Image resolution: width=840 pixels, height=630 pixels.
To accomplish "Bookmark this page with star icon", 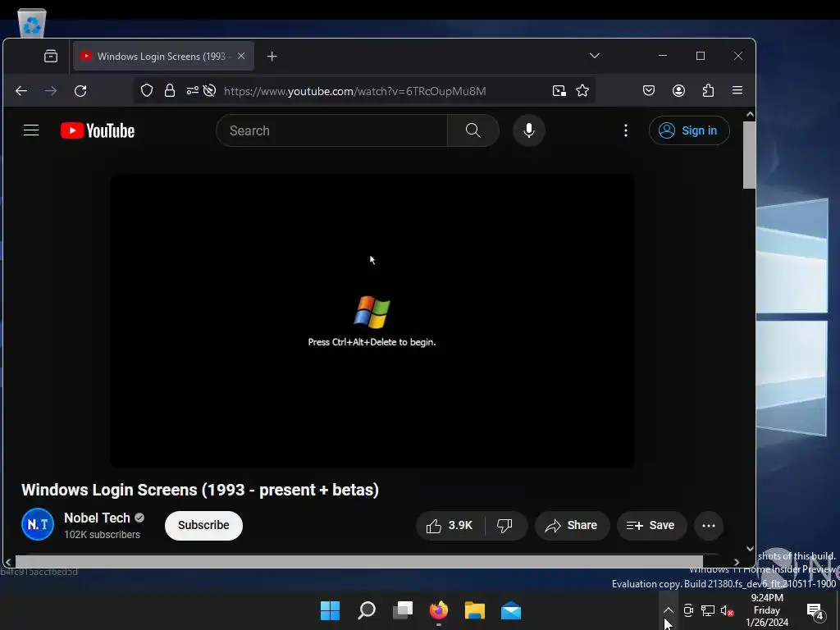I will pos(582,90).
